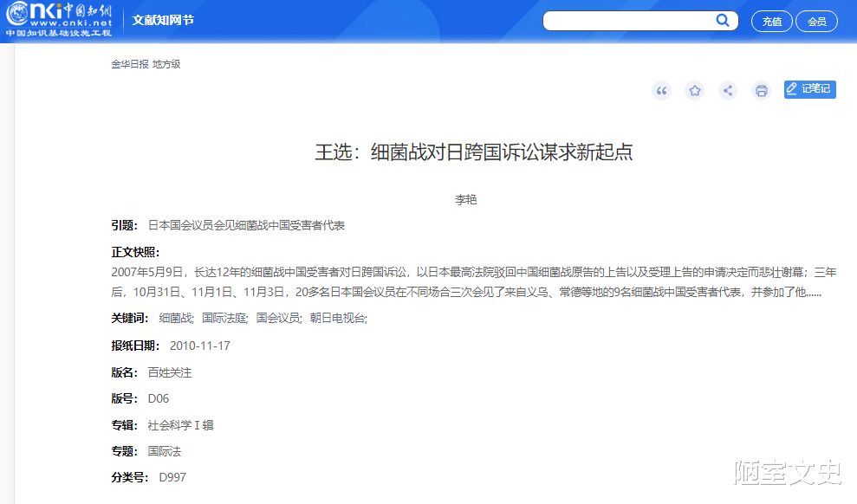Open 文献知网节 header link

pyautogui.click(x=163, y=20)
